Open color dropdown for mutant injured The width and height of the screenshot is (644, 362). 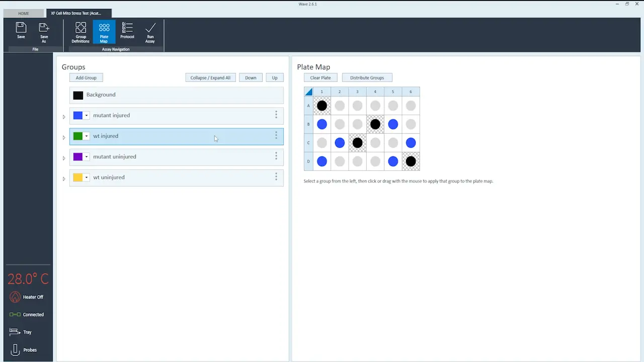point(87,116)
